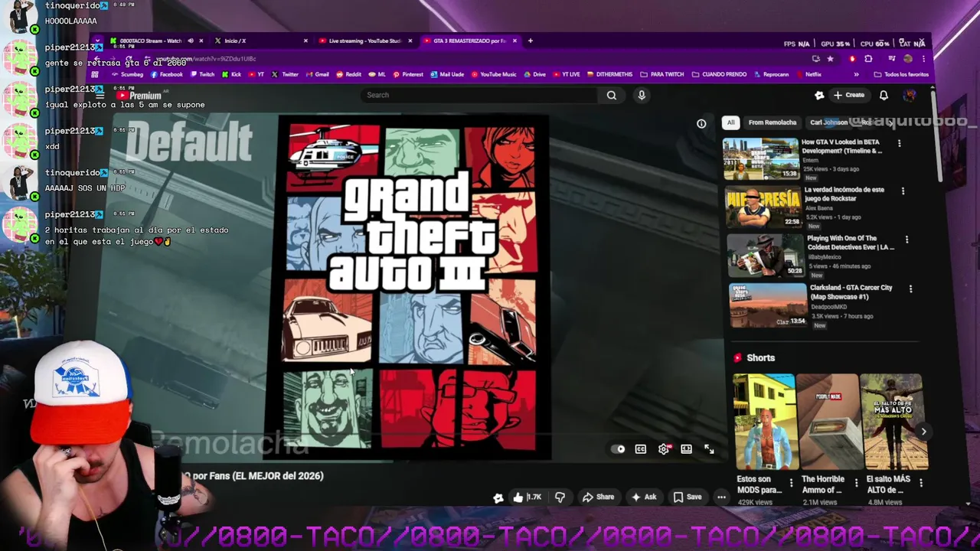The image size is (980, 551).
Task: Select the From Remolacha filter chip
Action: coord(772,122)
